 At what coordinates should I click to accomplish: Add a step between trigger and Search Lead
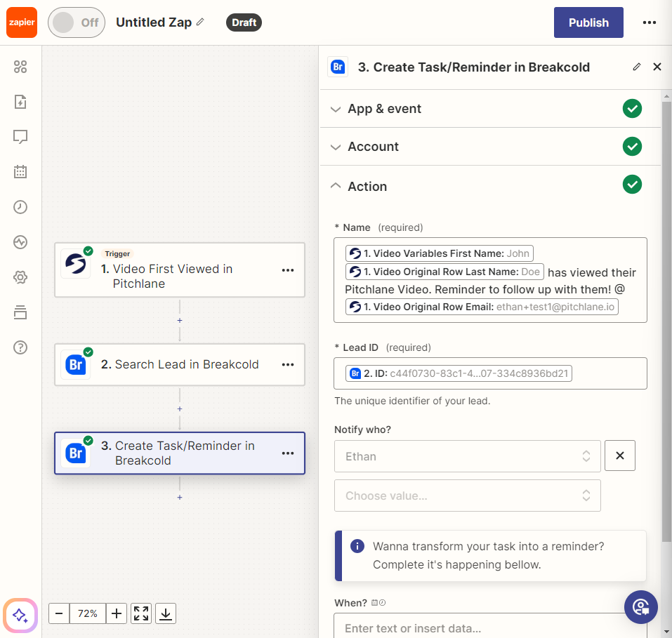click(180, 321)
